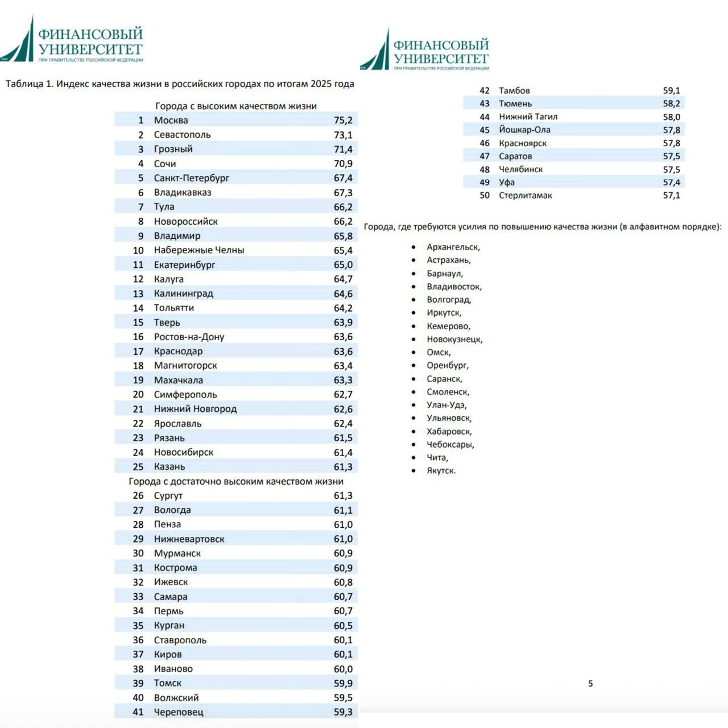Image resolution: width=728 pixels, height=728 pixels.
Task: Click the 'Города с достаточно высоким качеством жизни' heading
Action: pos(235,481)
